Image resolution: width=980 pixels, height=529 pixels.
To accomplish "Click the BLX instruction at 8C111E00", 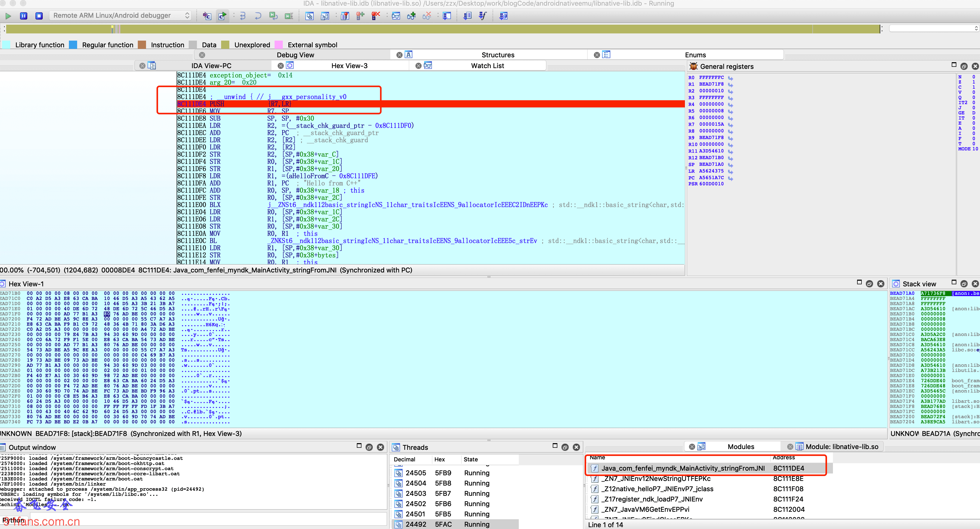I will click(x=430, y=205).
